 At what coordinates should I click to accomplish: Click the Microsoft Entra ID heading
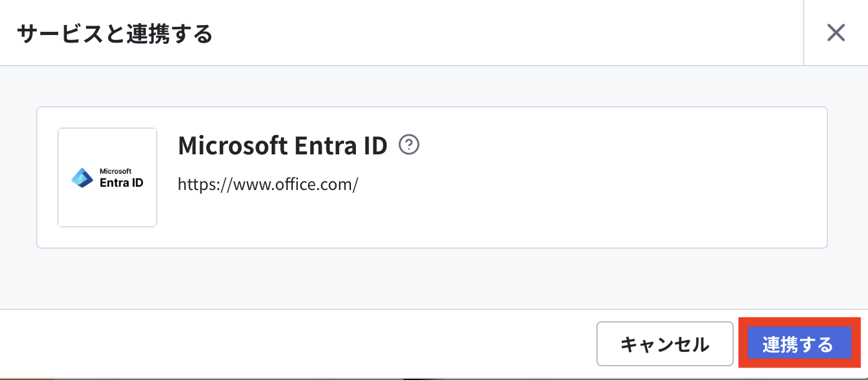pyautogui.click(x=283, y=146)
